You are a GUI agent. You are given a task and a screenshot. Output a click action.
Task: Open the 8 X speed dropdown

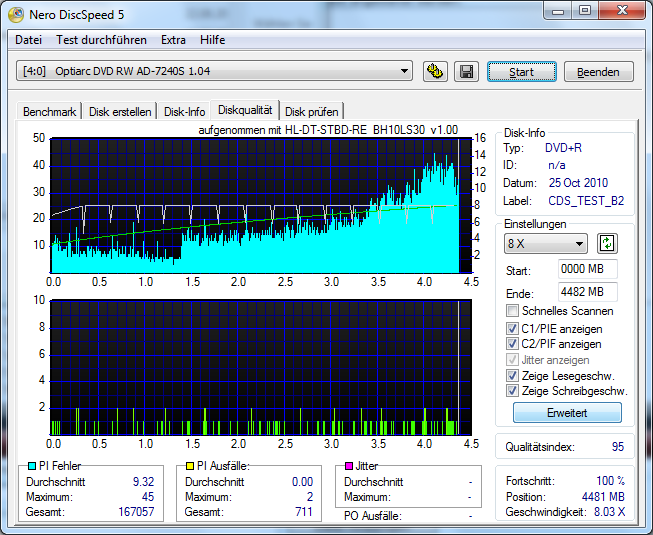click(x=546, y=244)
